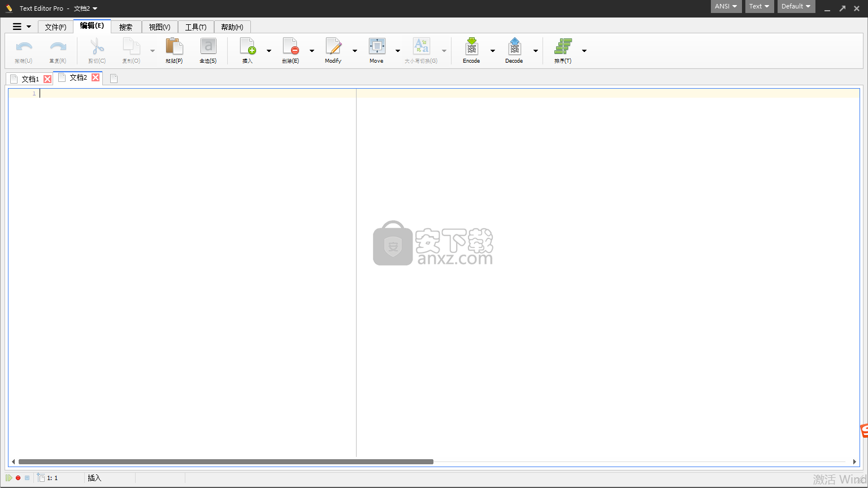Close the 文档2 tab

96,77
